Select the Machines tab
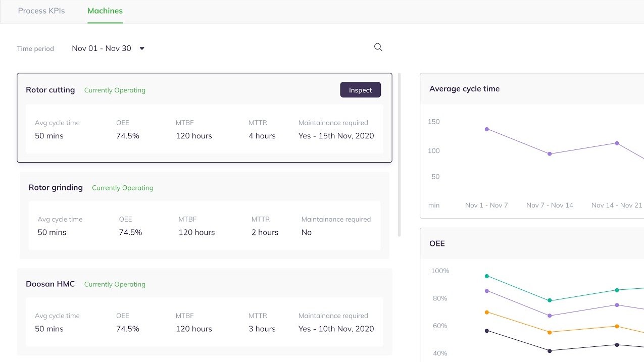The image size is (644, 362). tap(105, 11)
